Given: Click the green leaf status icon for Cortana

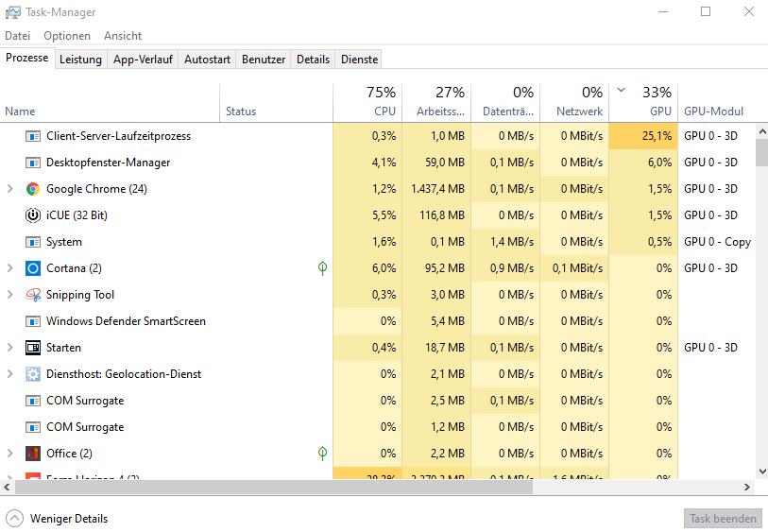Looking at the screenshot, I should [322, 268].
